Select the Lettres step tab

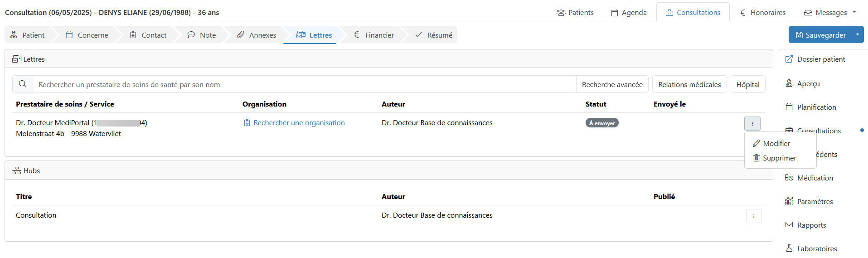[x=314, y=35]
